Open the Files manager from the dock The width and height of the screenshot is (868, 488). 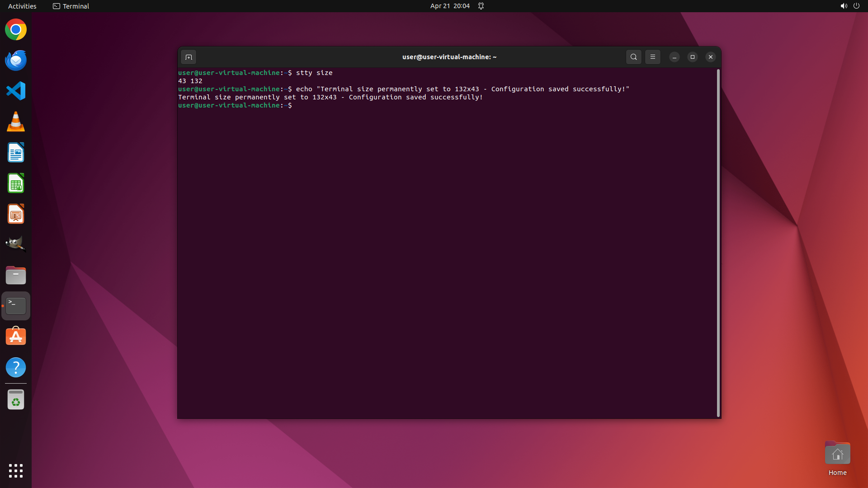[x=16, y=275]
